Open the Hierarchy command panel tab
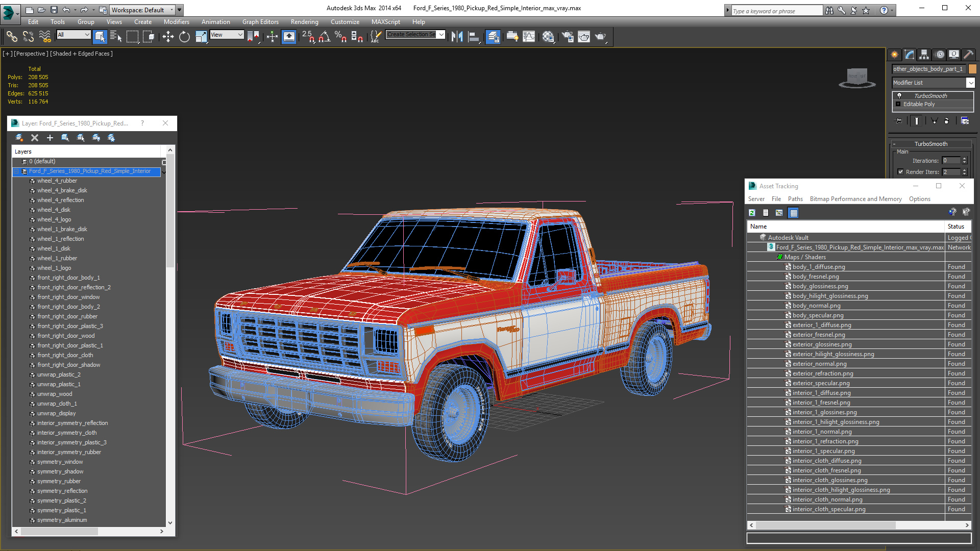The width and height of the screenshot is (980, 551). (924, 55)
